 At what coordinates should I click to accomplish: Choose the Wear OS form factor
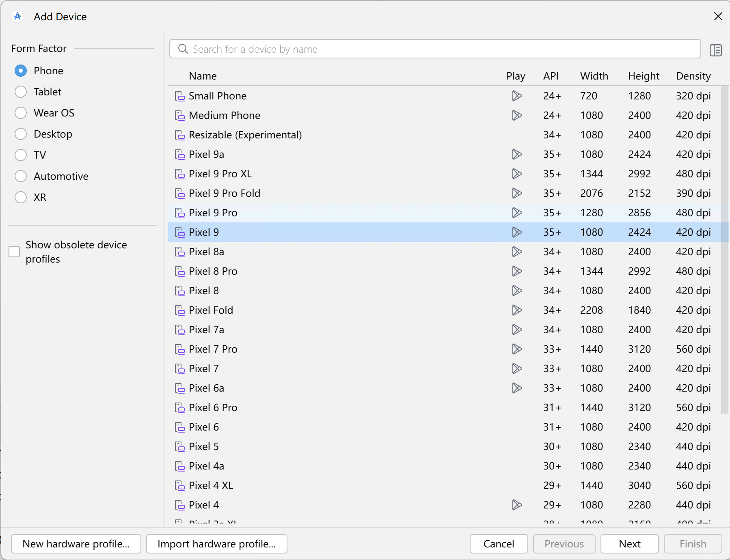coord(21,113)
